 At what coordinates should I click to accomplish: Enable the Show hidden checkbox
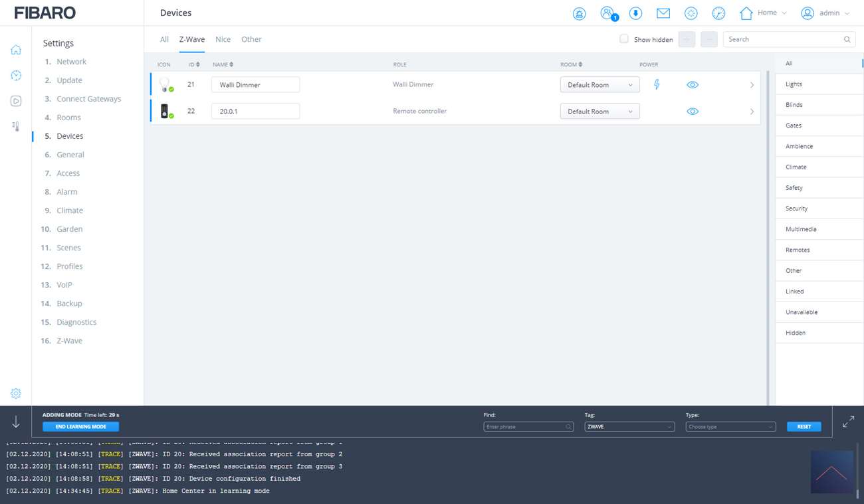coord(624,39)
